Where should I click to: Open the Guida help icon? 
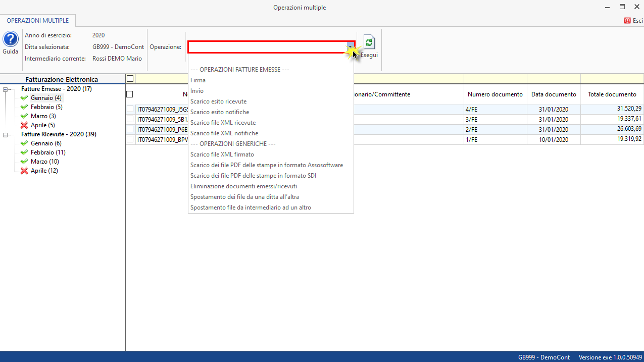coord(11,39)
